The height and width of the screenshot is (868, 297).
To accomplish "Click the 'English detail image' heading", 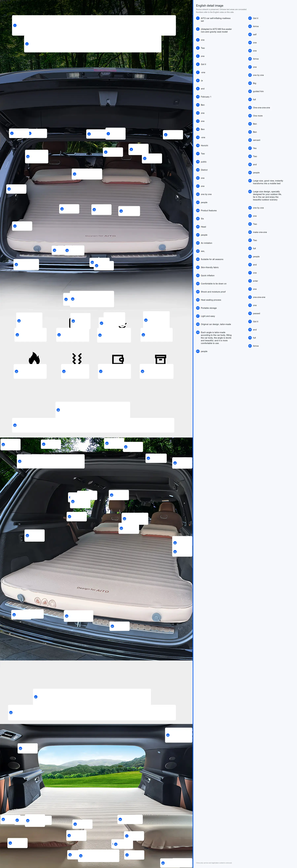I will coord(210,5).
